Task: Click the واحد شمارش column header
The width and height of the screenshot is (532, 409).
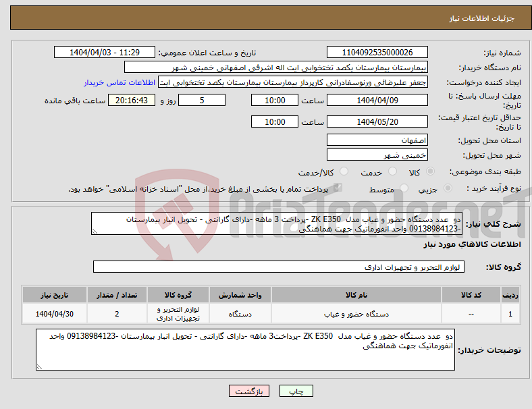Action: click(240, 295)
